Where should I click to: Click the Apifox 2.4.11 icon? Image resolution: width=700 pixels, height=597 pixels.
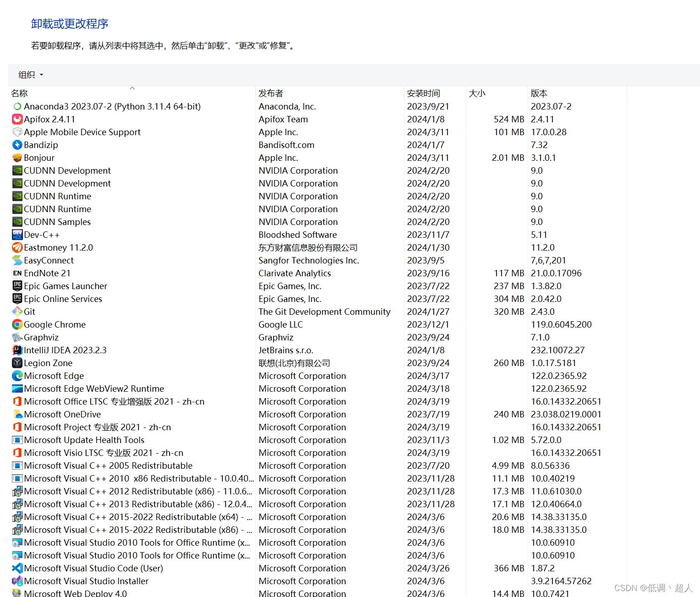(x=17, y=119)
